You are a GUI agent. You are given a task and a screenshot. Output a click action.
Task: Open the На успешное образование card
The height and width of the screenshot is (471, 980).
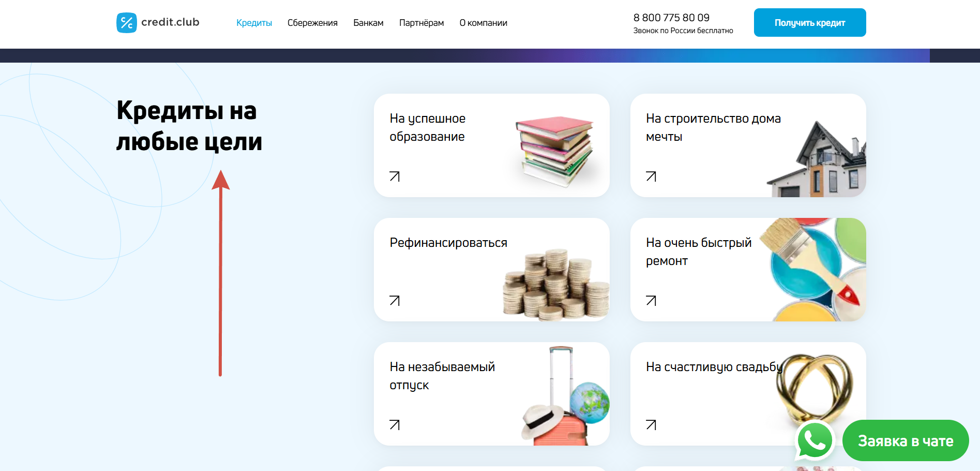[492, 145]
